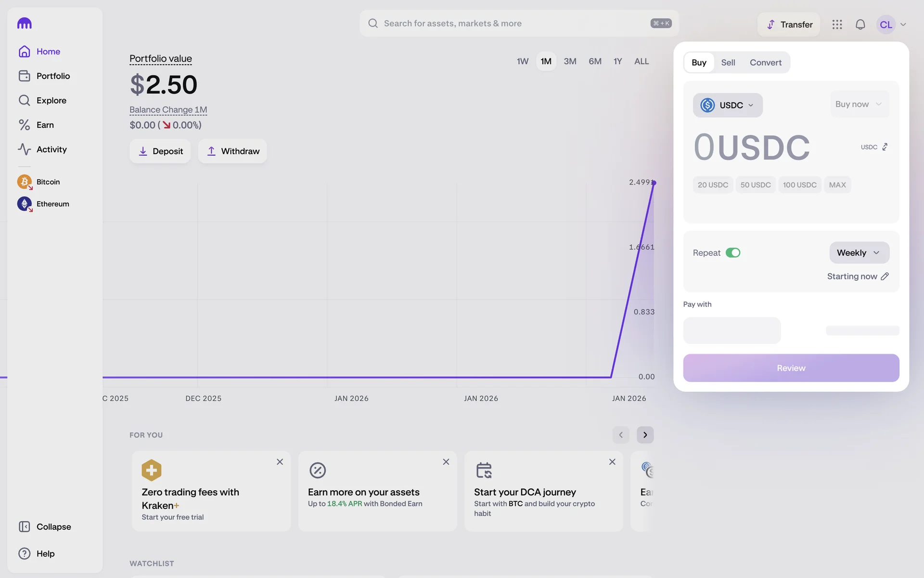924x578 pixels.
Task: Open the apps grid menu
Action: [x=837, y=25]
